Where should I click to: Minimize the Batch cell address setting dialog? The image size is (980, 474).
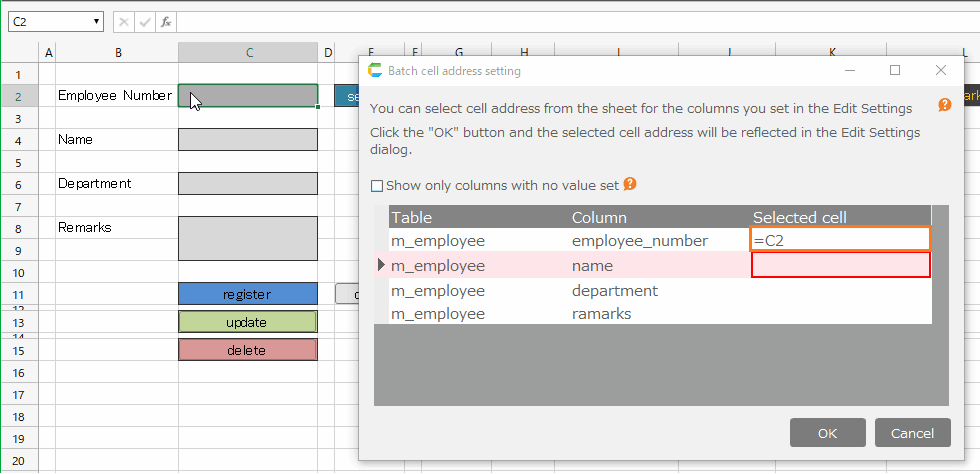850,71
